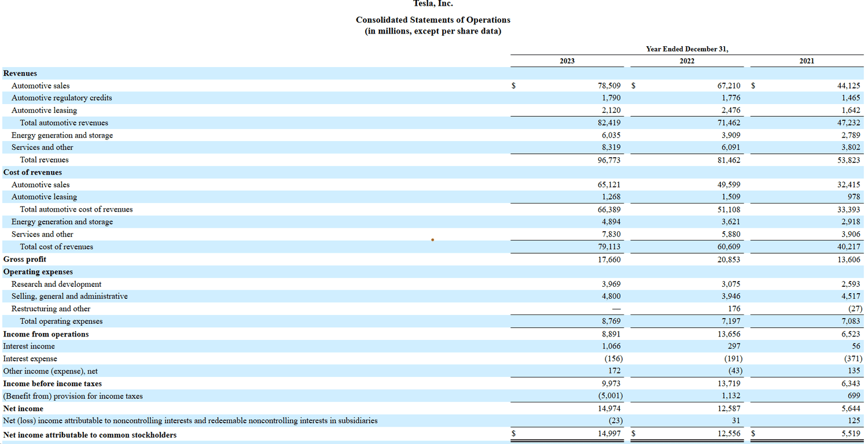Screen dimensions: 868x444
Task: Select 2023 automotive sales cost 65,121
Action: point(609,184)
